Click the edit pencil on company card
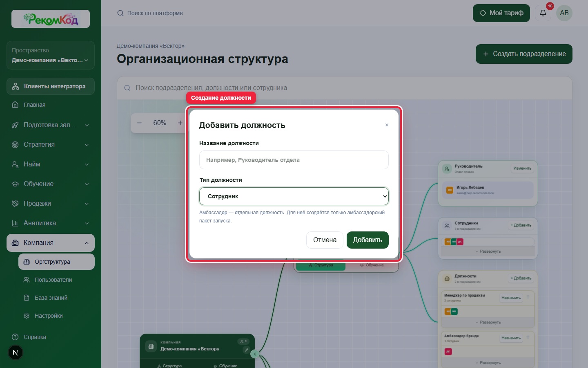The height and width of the screenshot is (368, 588). 246,350
